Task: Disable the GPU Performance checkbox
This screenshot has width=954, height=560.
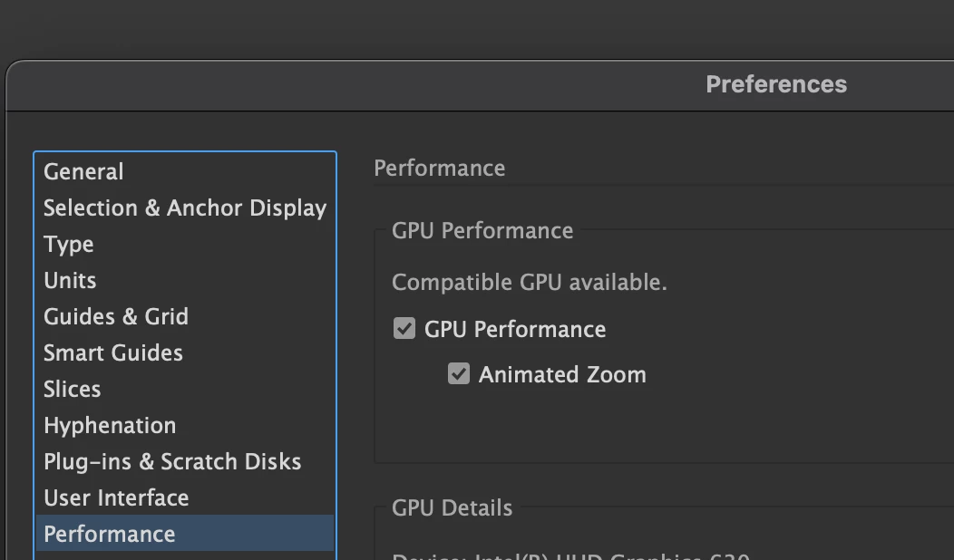Action: point(404,328)
